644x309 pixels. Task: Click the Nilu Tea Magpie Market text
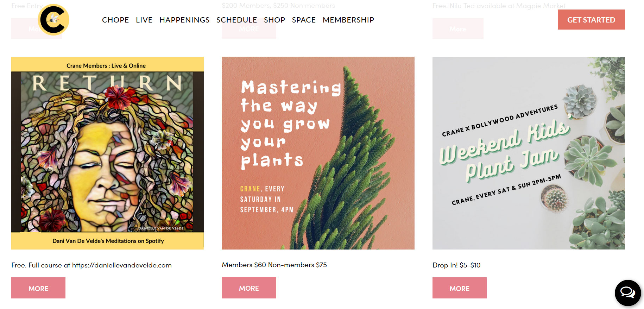499,6
